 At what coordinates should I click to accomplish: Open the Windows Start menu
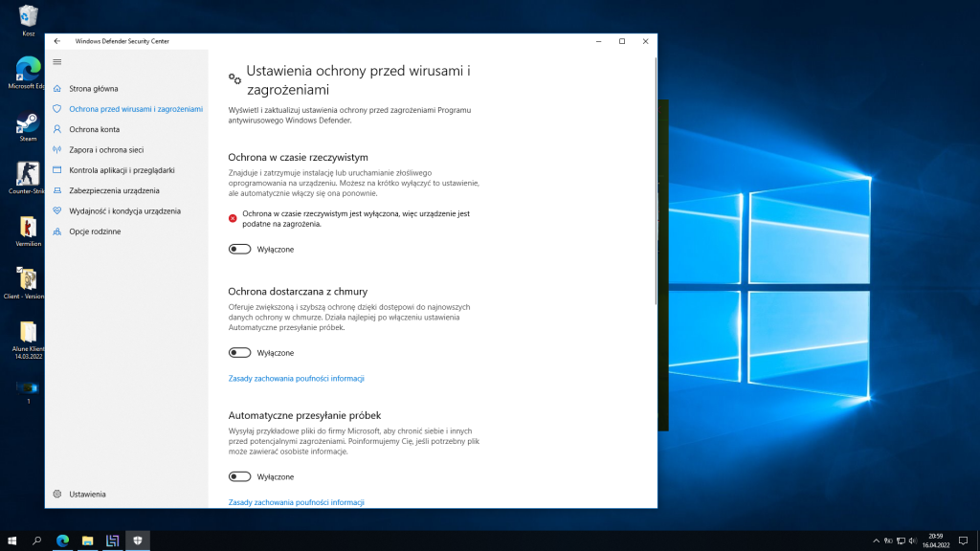11,541
